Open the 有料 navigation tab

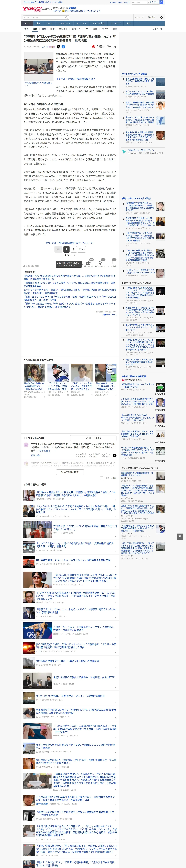click(128, 24)
